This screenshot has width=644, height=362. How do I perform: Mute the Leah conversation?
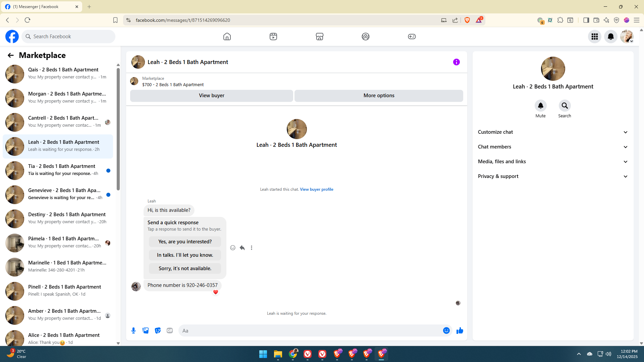point(540,106)
